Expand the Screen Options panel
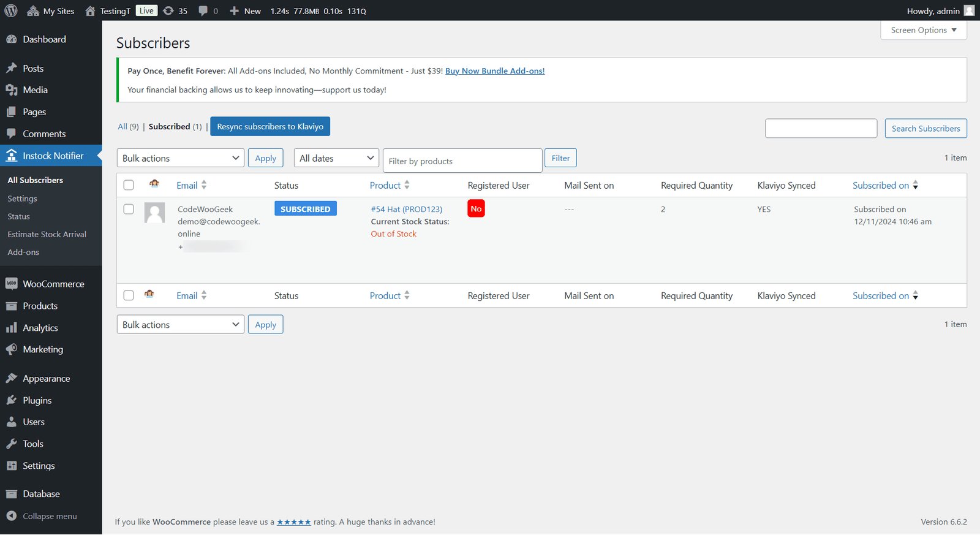The height and width of the screenshot is (535, 980). tap(923, 30)
